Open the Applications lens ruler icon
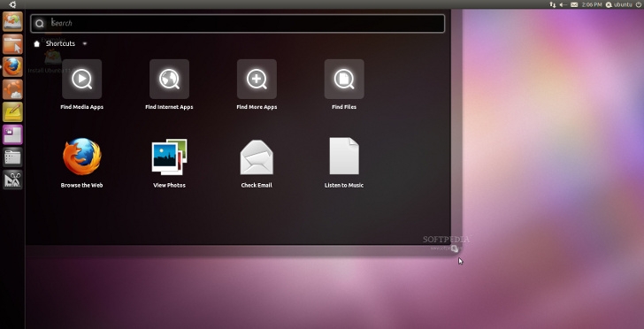Screen dimensions: 644x329 pyautogui.click(x=12, y=180)
